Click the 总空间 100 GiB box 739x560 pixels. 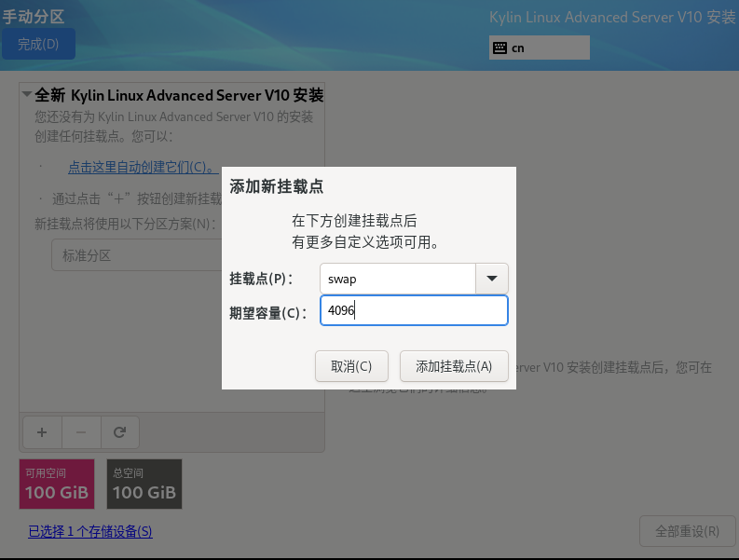pyautogui.click(x=144, y=485)
